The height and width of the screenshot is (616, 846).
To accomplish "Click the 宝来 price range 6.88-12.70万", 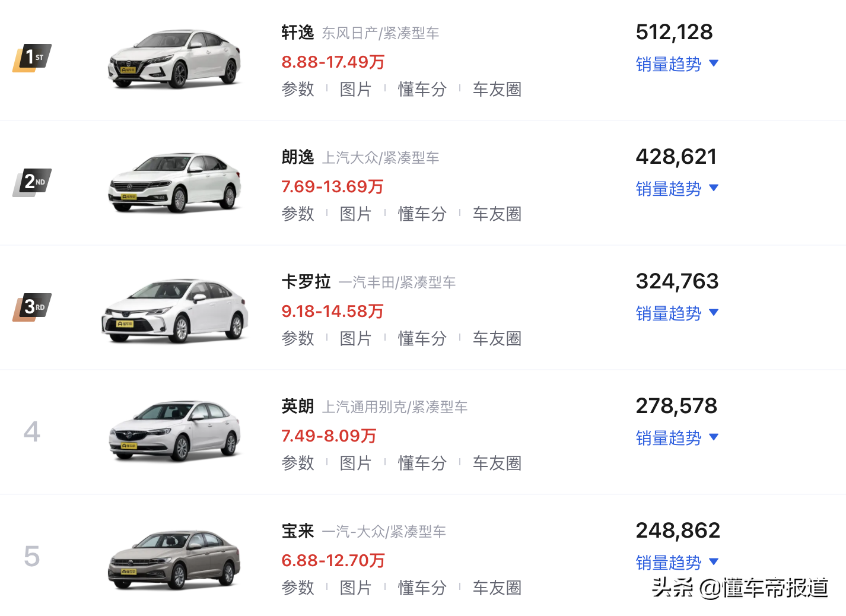I will point(332,560).
